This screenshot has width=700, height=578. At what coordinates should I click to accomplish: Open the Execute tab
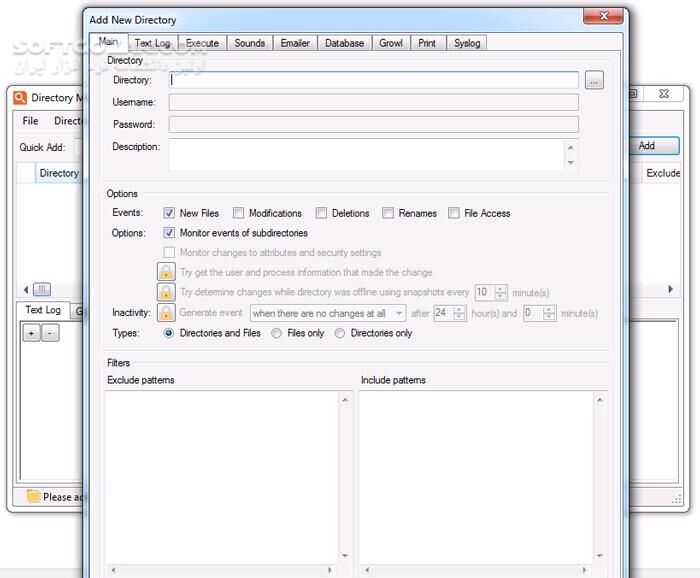[x=202, y=43]
